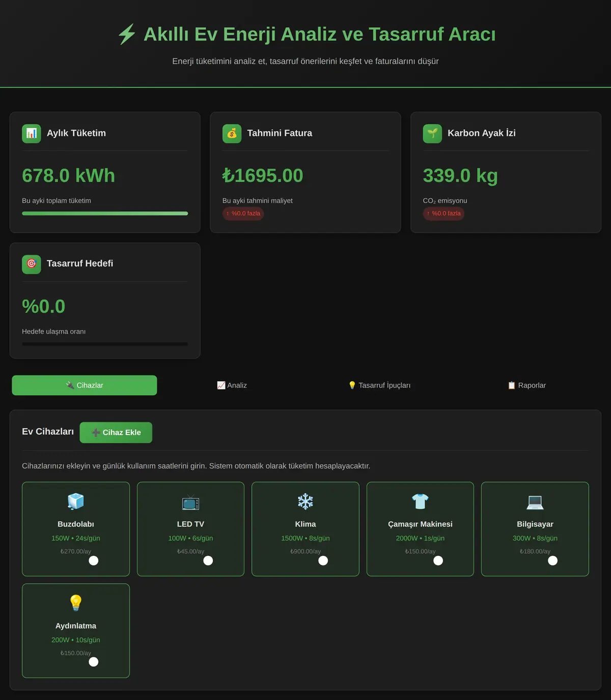Click the 339.0 kg carbon value
Viewport: 611px width, 700px height.
(460, 176)
